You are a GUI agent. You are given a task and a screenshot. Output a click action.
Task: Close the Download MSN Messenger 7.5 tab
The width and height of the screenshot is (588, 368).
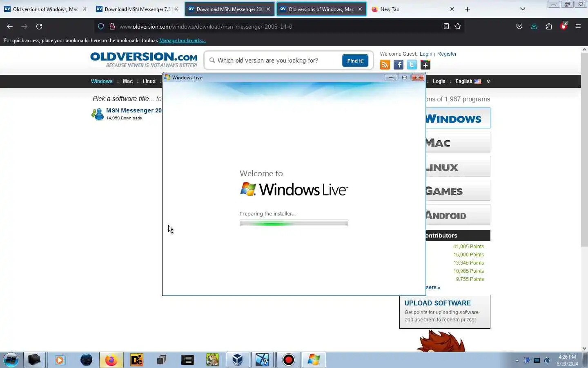click(176, 9)
